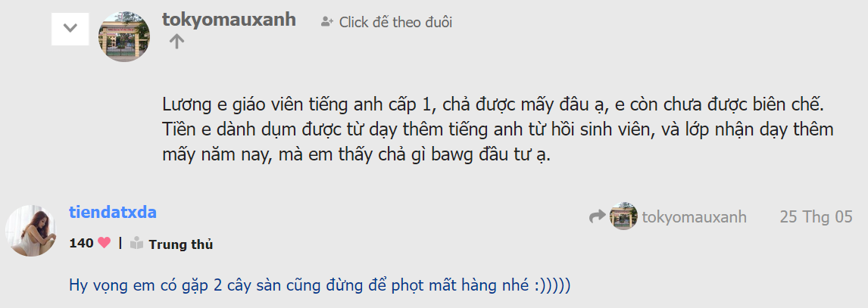Expand the replied-to post reference by tokyomauxanh

point(667,216)
